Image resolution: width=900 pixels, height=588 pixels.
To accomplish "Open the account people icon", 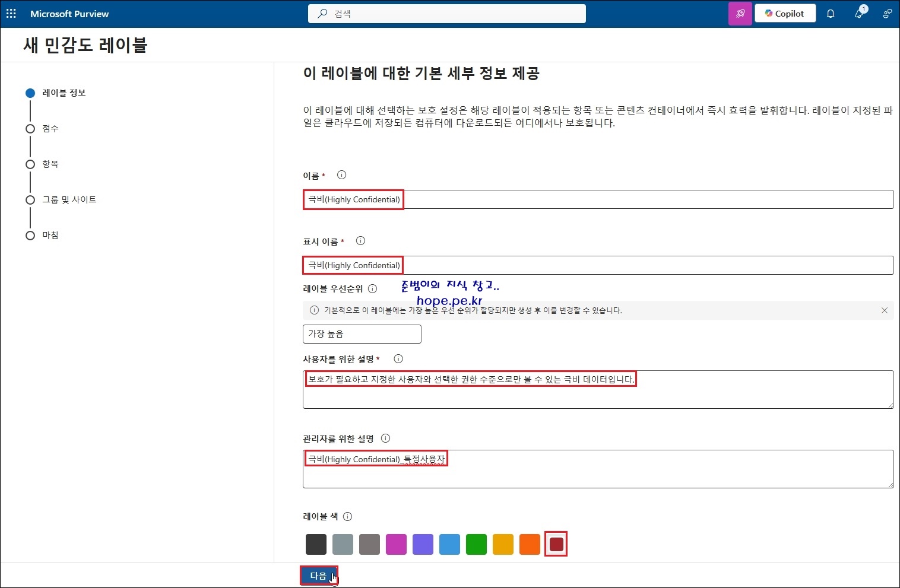I will 887,14.
